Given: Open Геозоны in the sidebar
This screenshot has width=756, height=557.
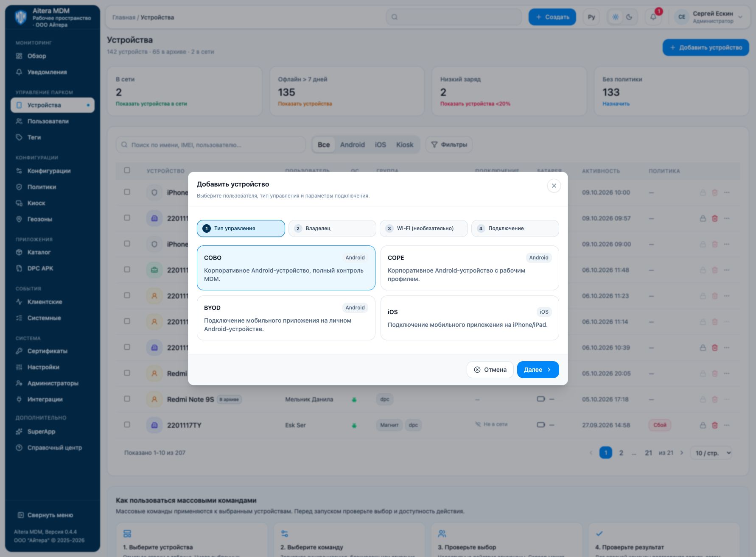Looking at the screenshot, I should (x=53, y=219).
